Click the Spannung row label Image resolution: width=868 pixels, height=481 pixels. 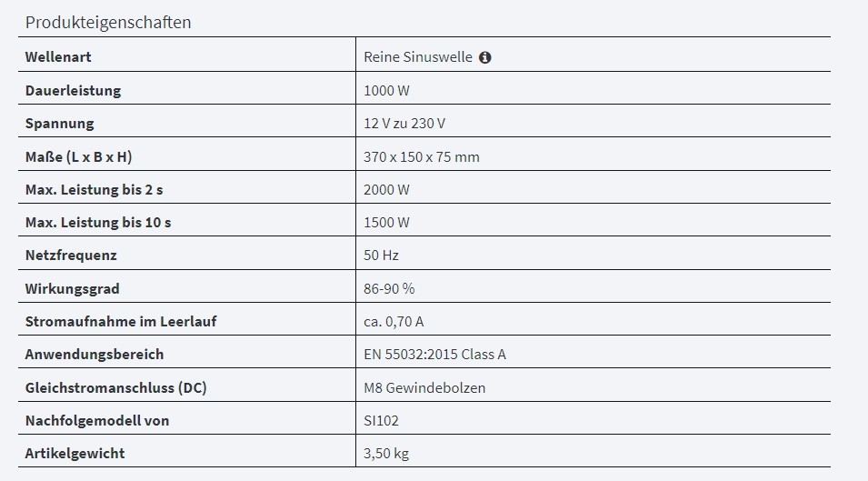click(60, 124)
